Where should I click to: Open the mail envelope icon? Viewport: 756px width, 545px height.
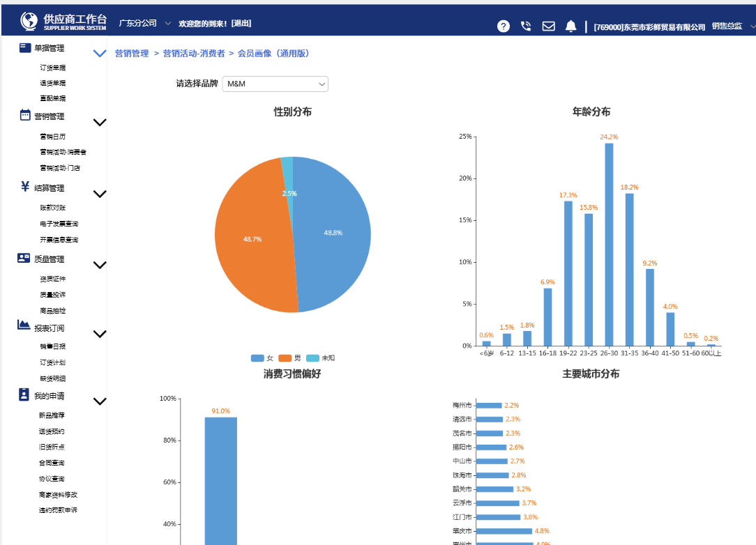point(549,26)
